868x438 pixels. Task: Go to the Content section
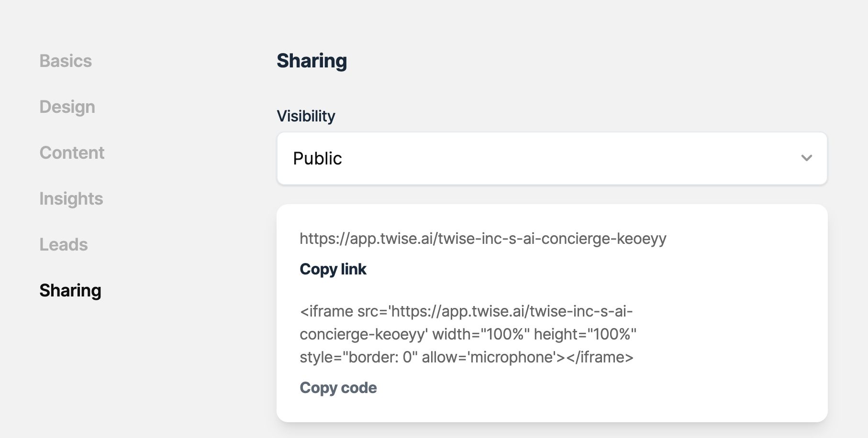[72, 153]
